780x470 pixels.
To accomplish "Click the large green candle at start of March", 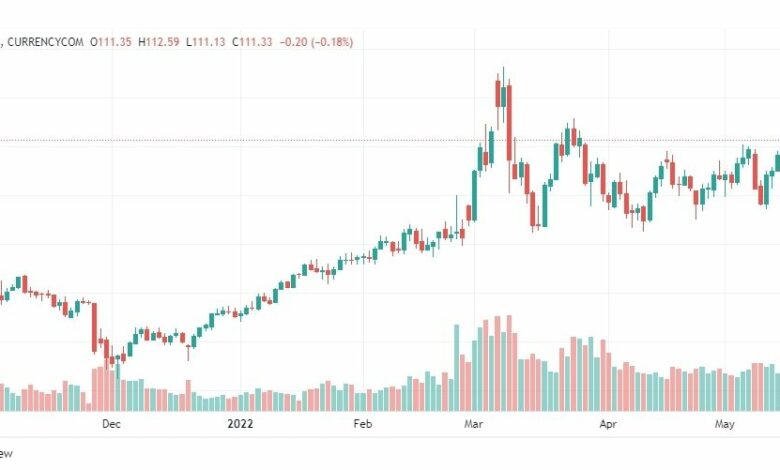I will 474,195.
